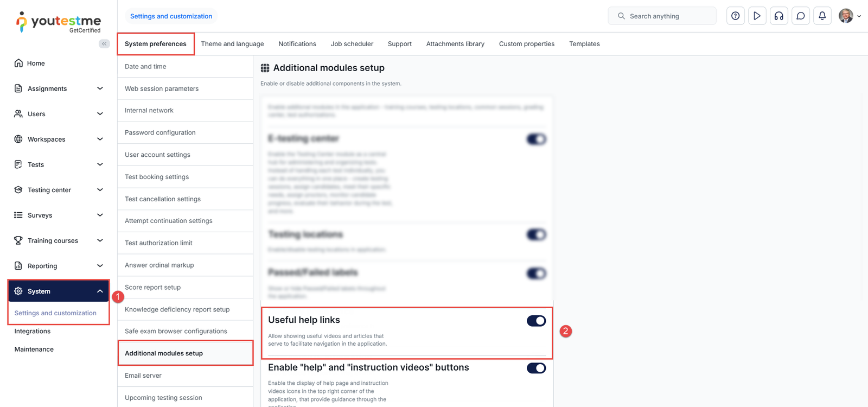
Task: Expand the Assignments menu chevron
Action: (x=100, y=88)
